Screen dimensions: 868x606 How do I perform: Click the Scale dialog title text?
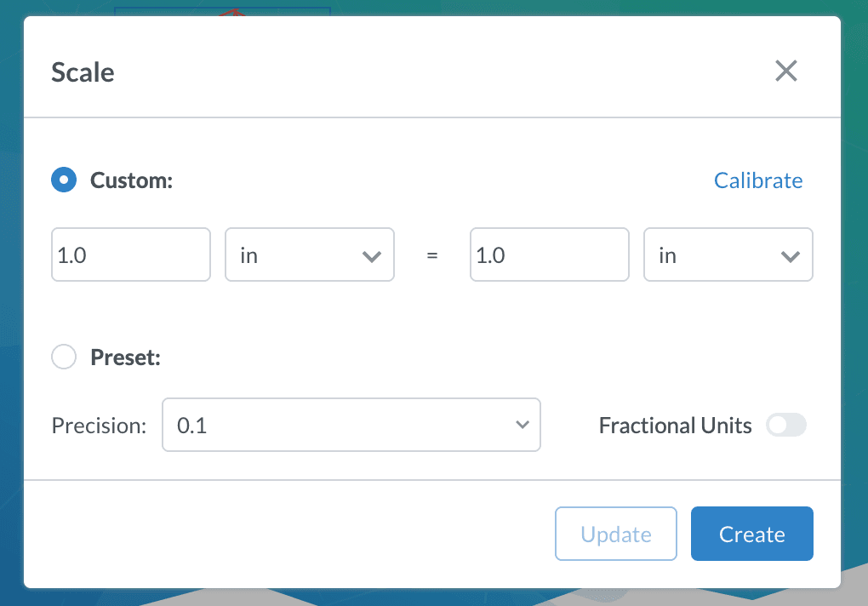83,72
